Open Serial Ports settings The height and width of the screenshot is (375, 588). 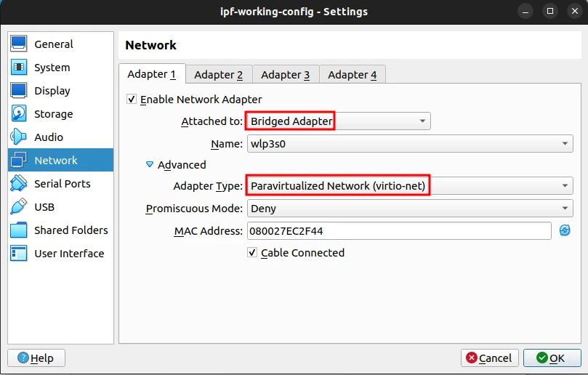pyautogui.click(x=62, y=184)
